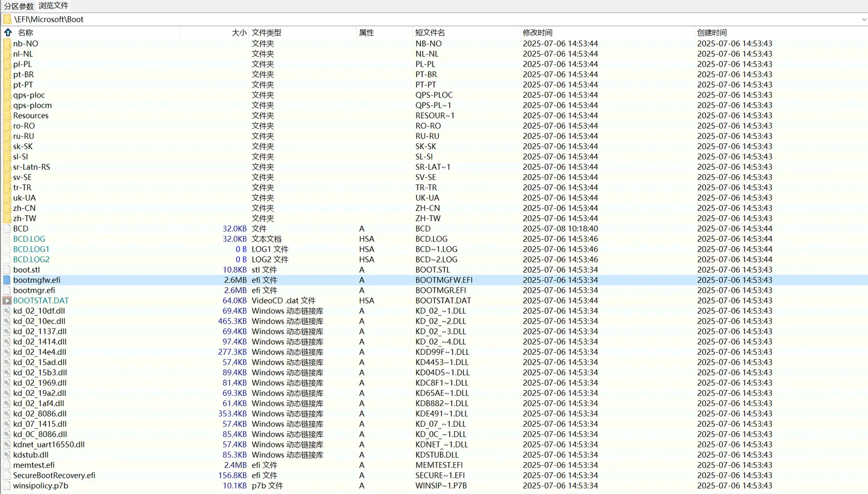Switch to the 分区参数 tab
868x494 pixels.
[19, 6]
